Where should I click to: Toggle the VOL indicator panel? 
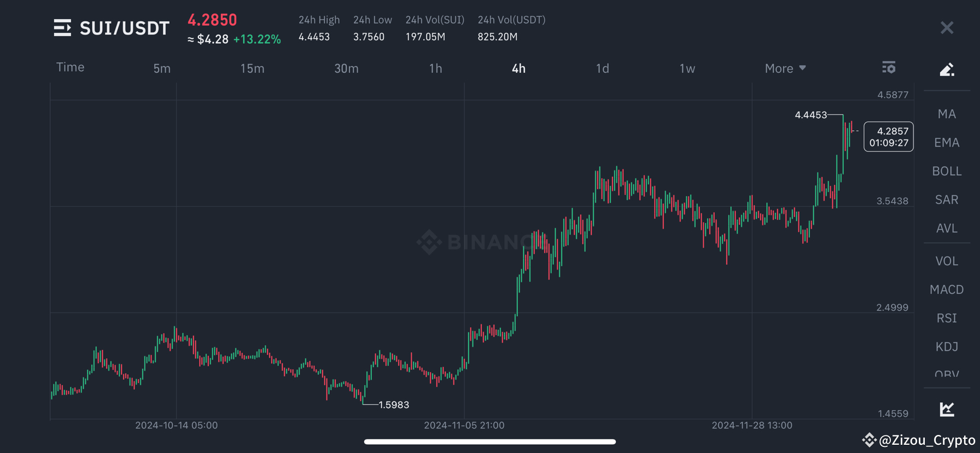pyautogui.click(x=947, y=261)
